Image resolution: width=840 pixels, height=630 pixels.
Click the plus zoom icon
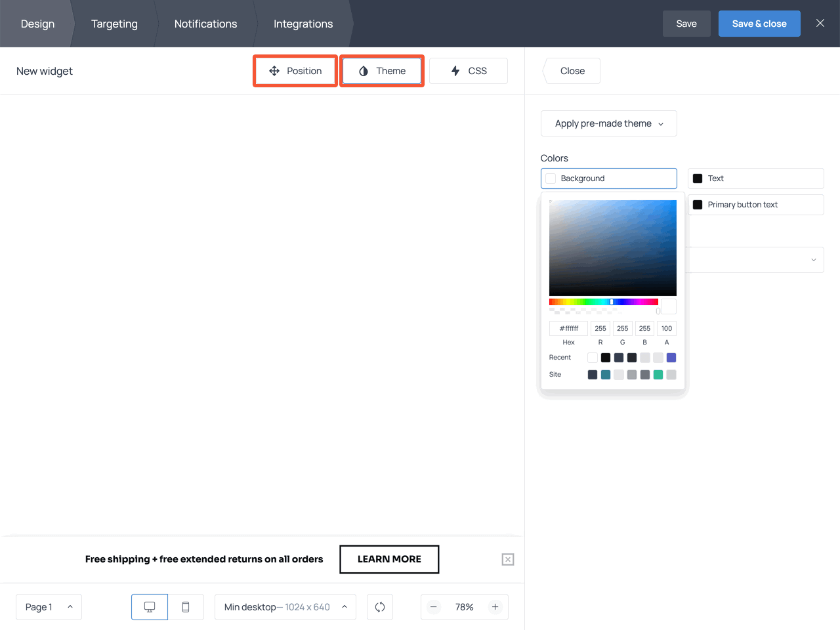[x=495, y=607]
